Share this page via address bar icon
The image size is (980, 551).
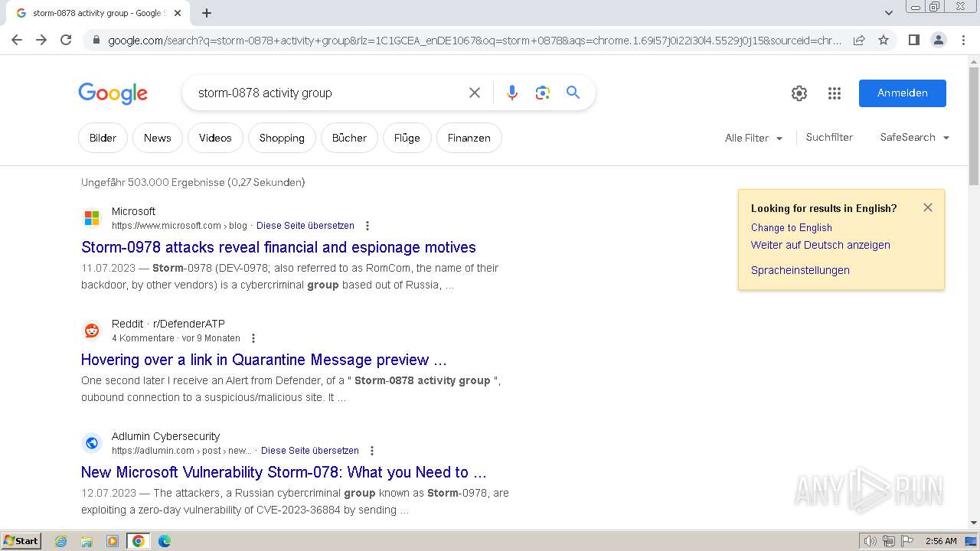click(x=859, y=40)
